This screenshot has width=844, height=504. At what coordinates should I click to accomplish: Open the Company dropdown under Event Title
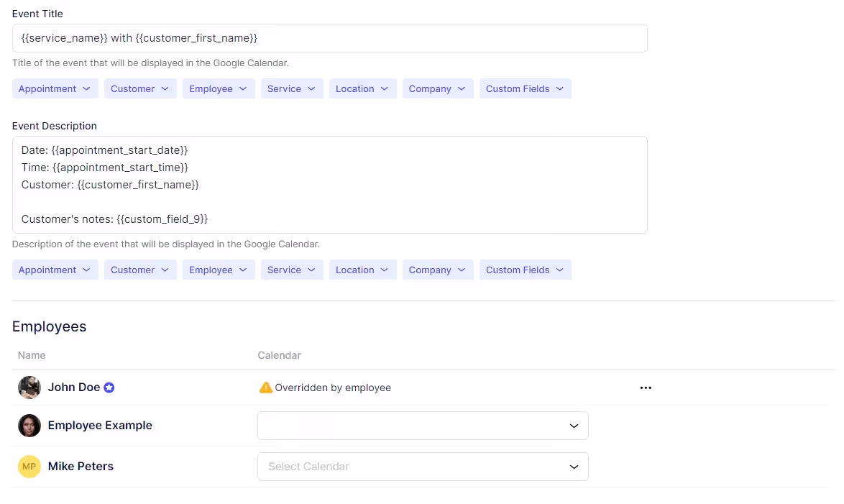pos(438,89)
